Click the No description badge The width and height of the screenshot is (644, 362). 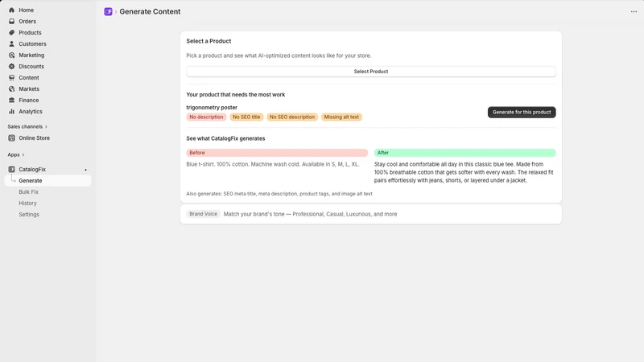[206, 117]
